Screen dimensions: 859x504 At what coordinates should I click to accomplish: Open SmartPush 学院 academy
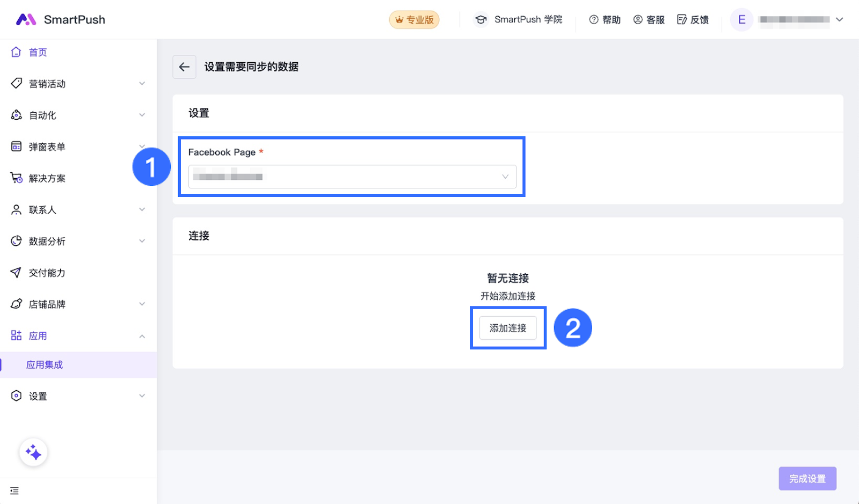coord(519,20)
